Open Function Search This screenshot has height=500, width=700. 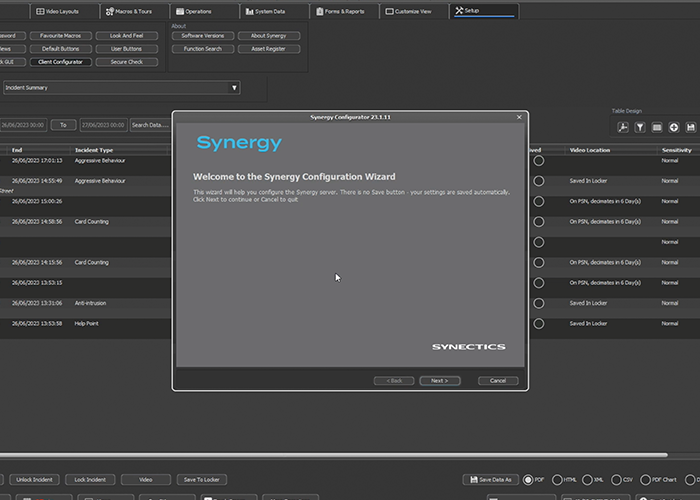(x=203, y=49)
